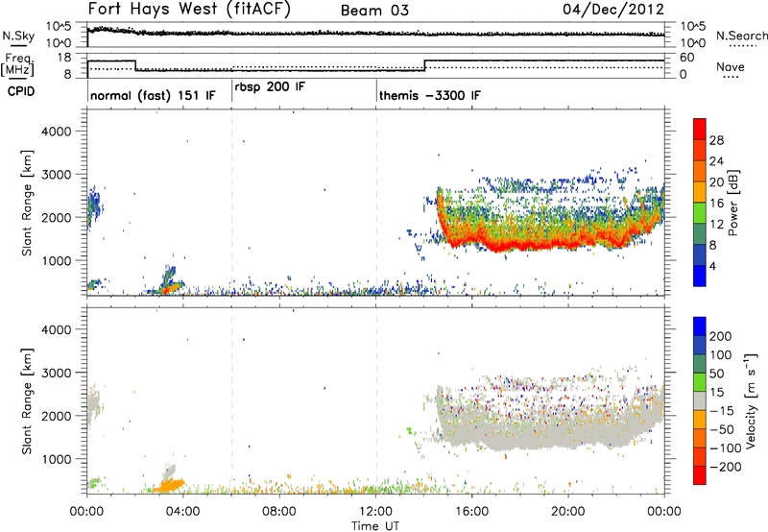Click the '08:00' time axis tick label

tap(279, 512)
